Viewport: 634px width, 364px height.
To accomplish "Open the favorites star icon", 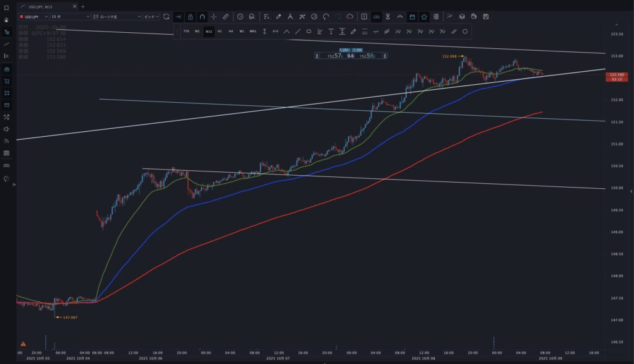I will 424,17.
